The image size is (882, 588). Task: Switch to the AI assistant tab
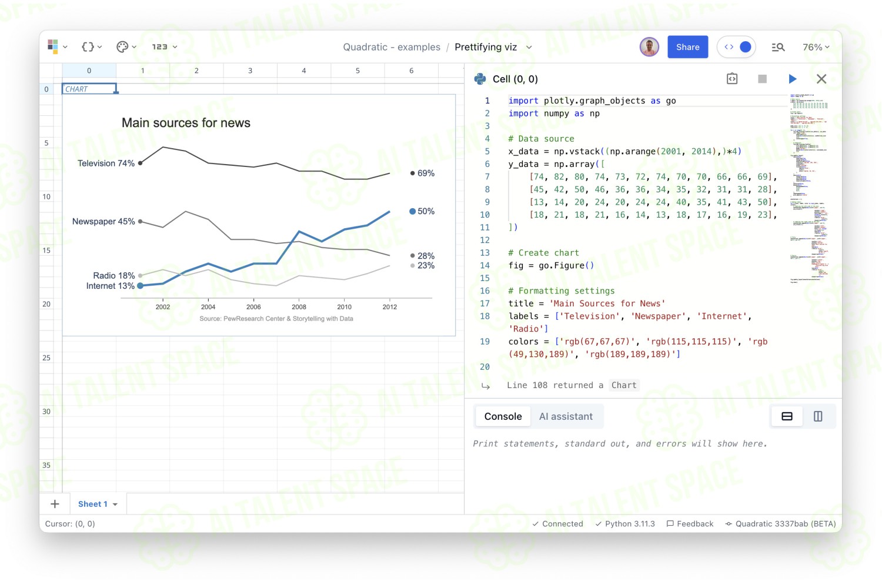pos(566,416)
